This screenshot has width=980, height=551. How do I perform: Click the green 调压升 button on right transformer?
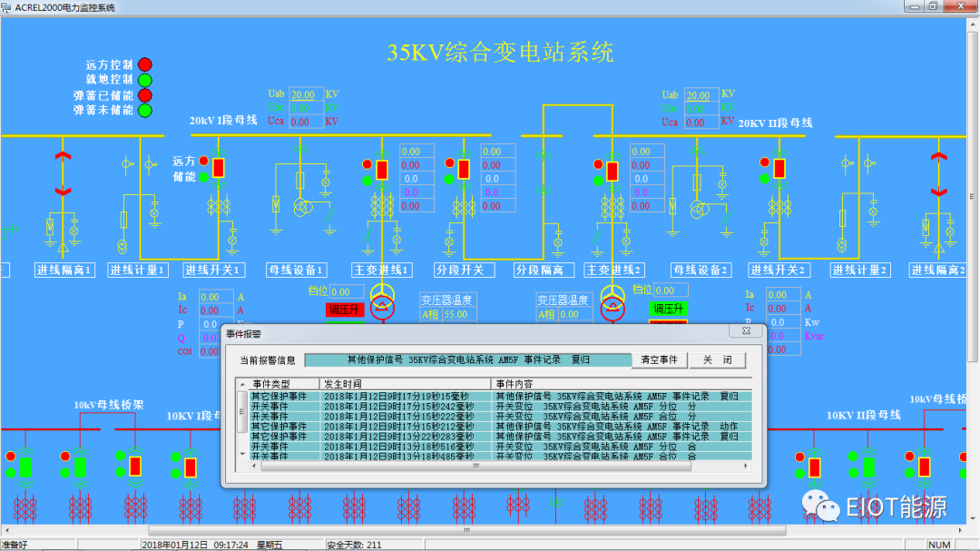tap(668, 309)
